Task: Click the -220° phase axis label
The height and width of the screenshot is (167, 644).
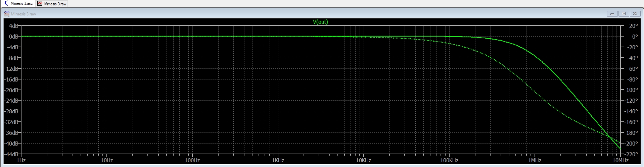Action: click(631, 154)
